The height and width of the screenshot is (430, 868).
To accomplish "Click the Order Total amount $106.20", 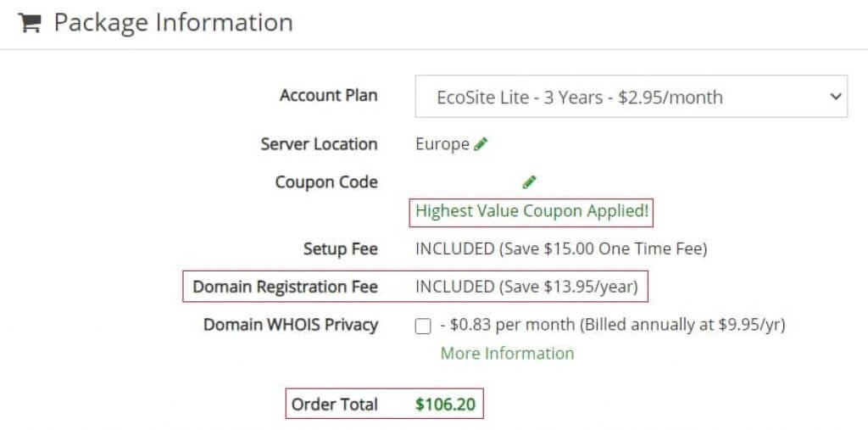I will coord(445,404).
